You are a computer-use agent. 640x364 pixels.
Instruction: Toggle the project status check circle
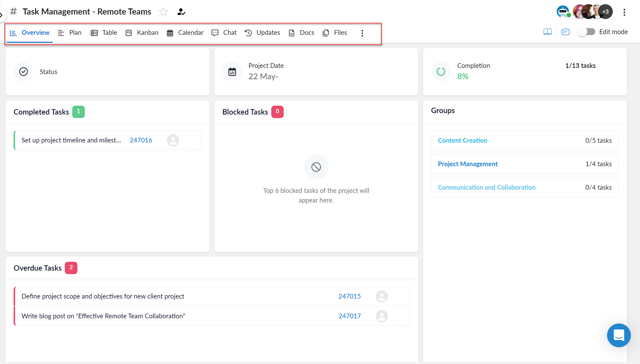coord(23,72)
